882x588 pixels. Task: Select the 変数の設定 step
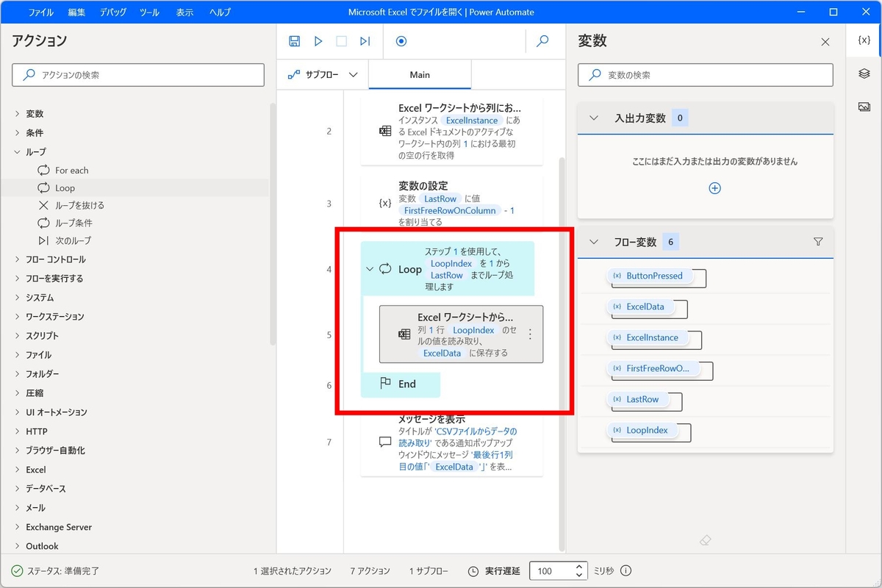pyautogui.click(x=452, y=204)
